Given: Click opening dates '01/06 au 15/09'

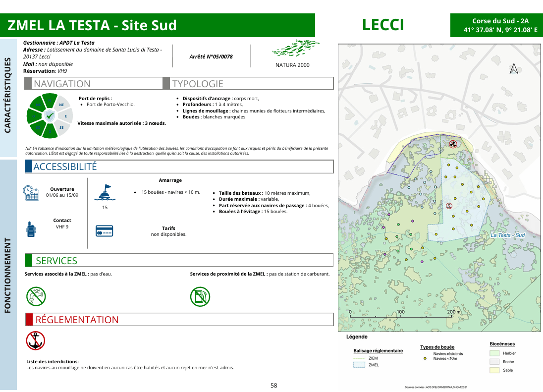Looking at the screenshot, I should 62,195.
